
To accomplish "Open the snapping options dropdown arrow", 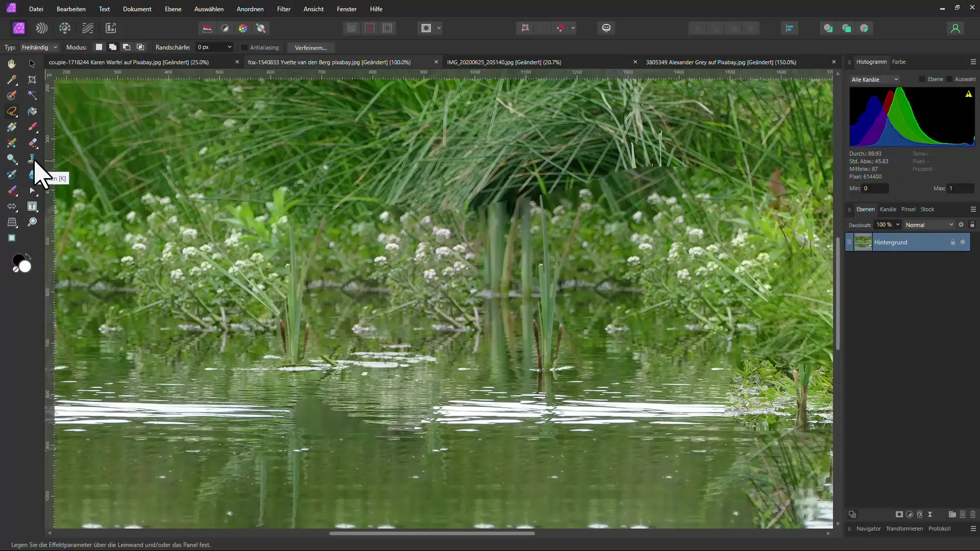I will (573, 28).
